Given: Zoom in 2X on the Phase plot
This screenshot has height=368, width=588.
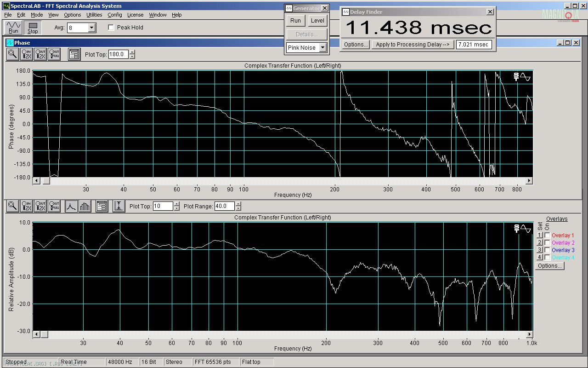Looking at the screenshot, I should 27,54.
